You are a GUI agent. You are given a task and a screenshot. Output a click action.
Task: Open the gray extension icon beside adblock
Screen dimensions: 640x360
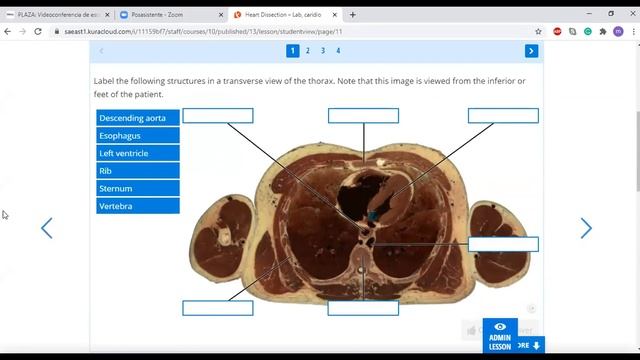click(573, 31)
